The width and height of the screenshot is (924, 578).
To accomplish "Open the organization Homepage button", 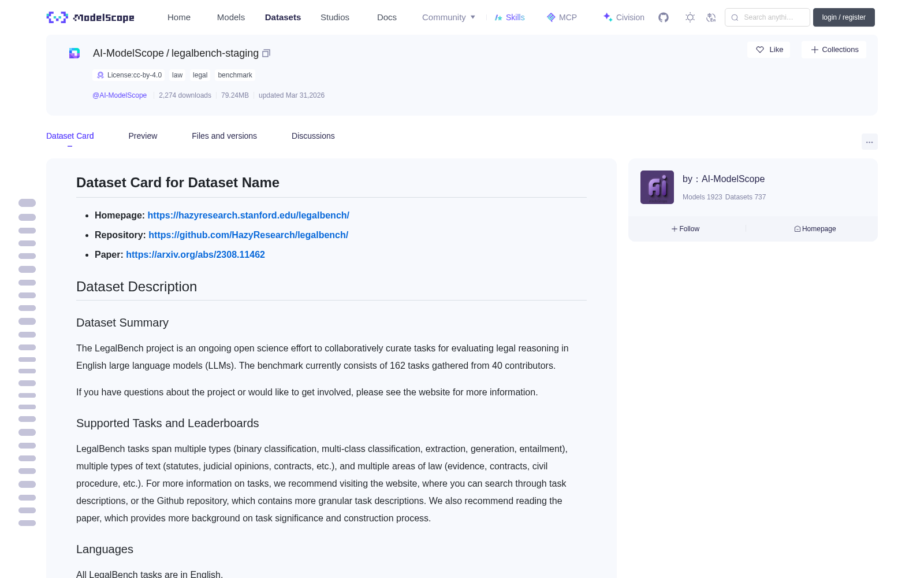I will [x=815, y=229].
